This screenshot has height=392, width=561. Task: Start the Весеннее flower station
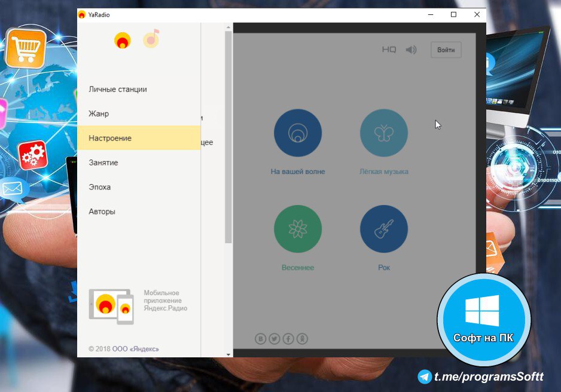pyautogui.click(x=297, y=229)
